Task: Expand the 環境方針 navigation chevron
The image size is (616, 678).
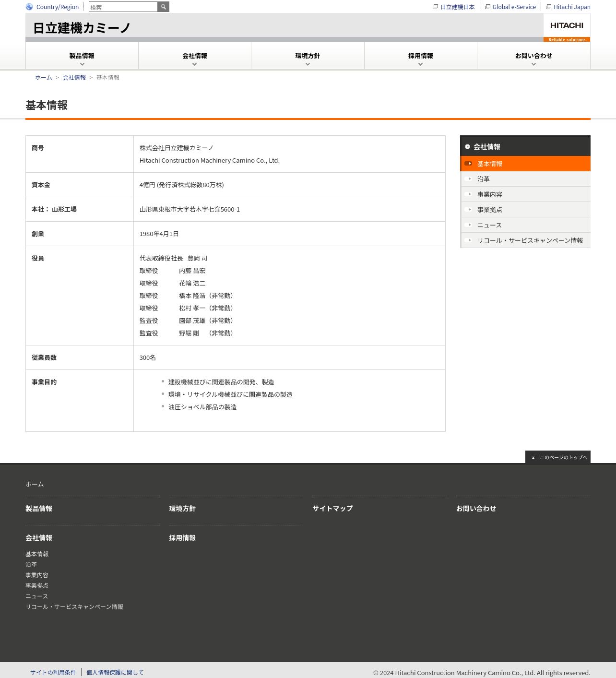Action: (x=308, y=64)
